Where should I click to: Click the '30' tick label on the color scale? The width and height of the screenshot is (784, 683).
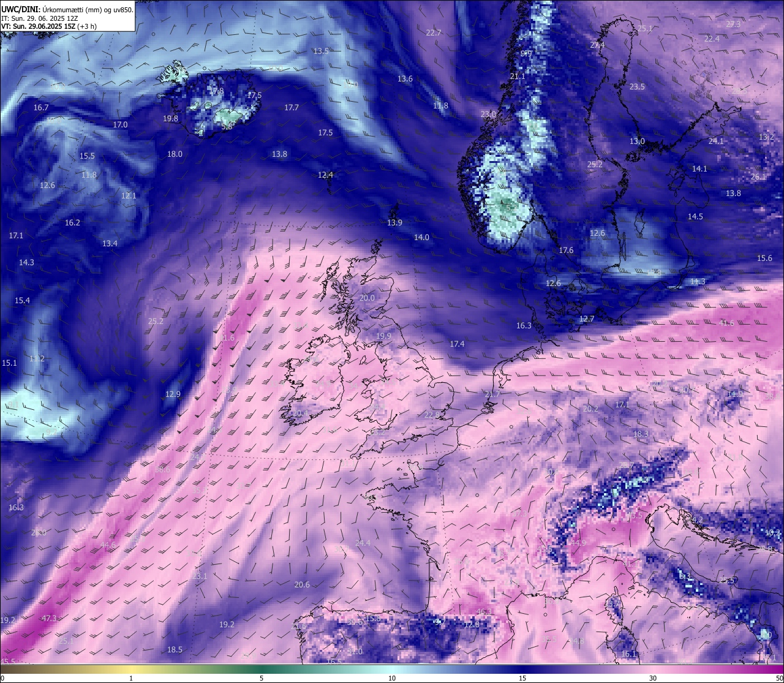click(653, 678)
